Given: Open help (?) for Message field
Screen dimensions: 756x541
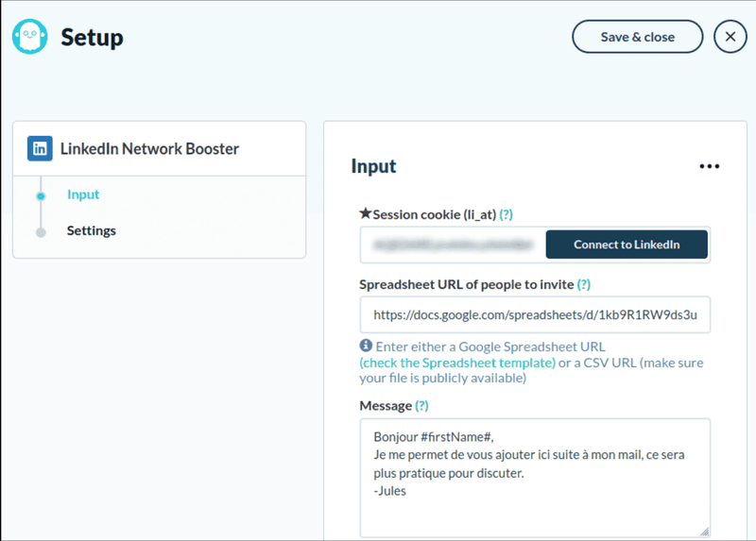Looking at the screenshot, I should coord(421,406).
